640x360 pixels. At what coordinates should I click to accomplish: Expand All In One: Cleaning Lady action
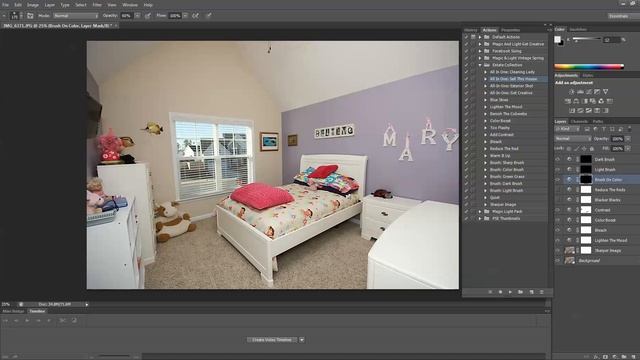485,72
